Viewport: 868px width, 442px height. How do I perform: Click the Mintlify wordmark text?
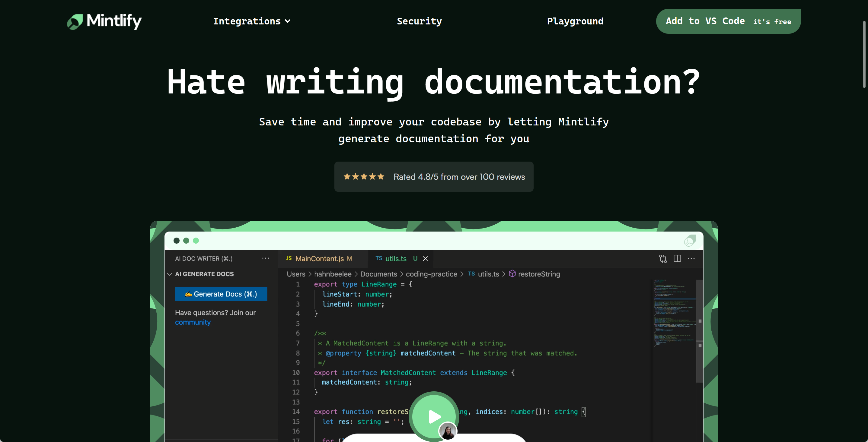click(114, 21)
